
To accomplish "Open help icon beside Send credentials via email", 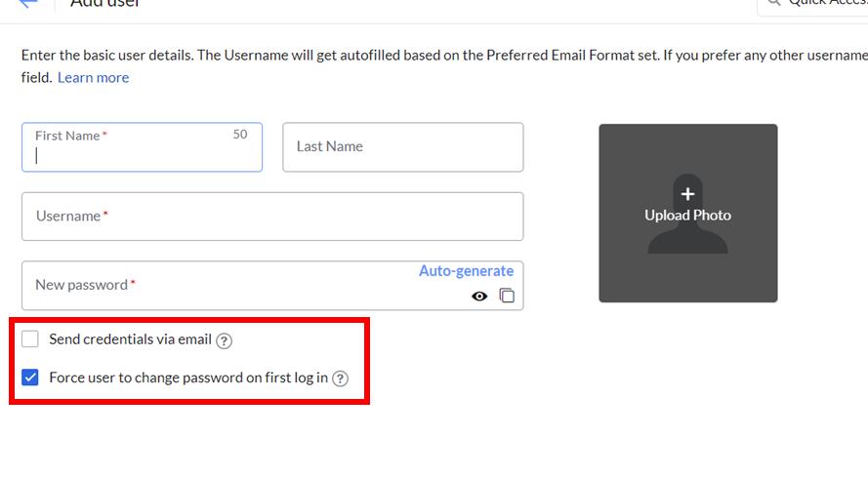I will click(x=224, y=340).
